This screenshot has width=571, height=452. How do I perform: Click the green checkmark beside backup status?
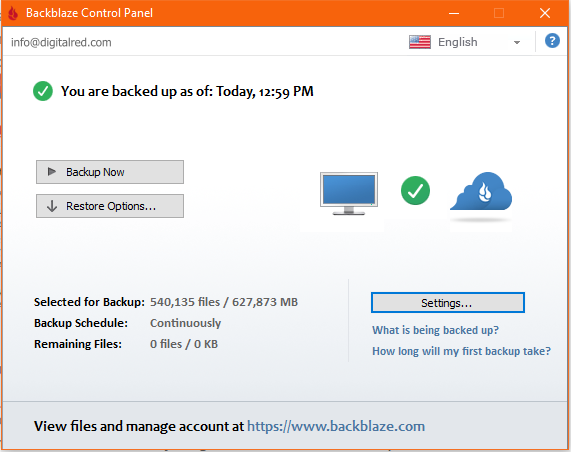click(43, 91)
